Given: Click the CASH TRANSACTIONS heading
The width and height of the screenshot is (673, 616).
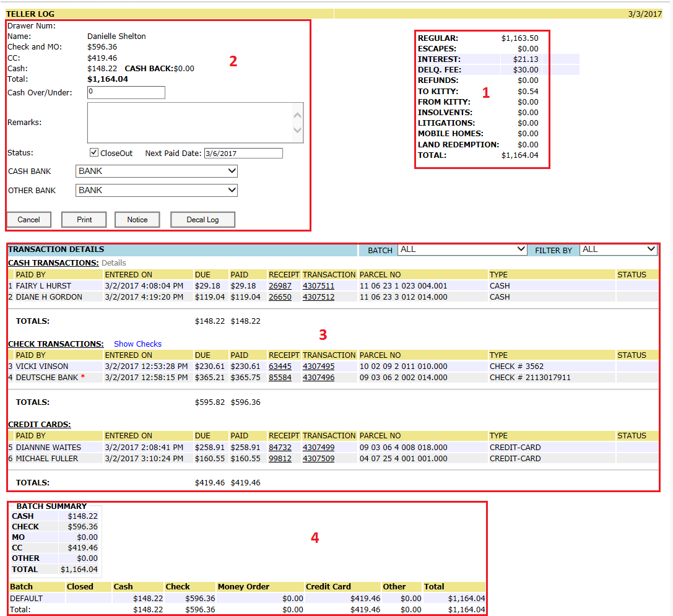Looking at the screenshot, I should (x=53, y=262).
